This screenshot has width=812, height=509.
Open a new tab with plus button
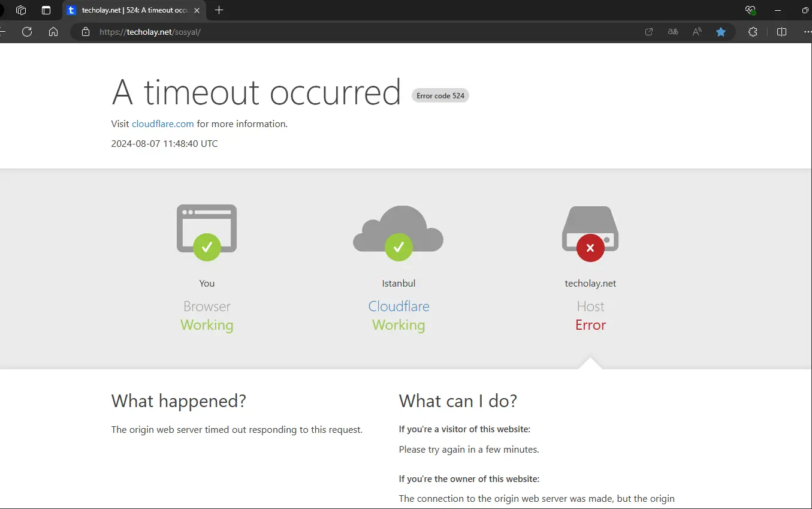pyautogui.click(x=219, y=10)
